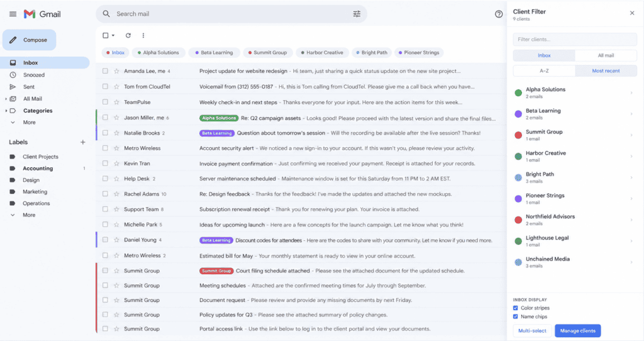Open the select-all dropdown arrow
Viewport: 644px width, 341px height.
point(113,36)
